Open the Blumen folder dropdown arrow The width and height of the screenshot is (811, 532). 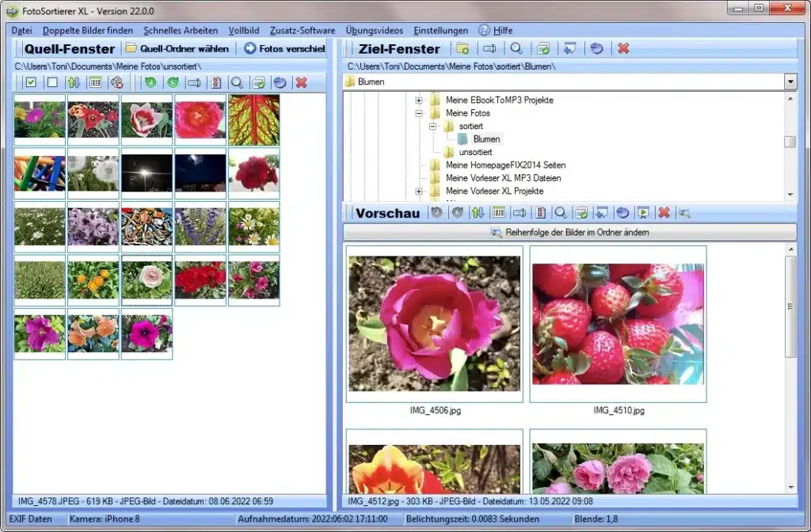tap(790, 82)
